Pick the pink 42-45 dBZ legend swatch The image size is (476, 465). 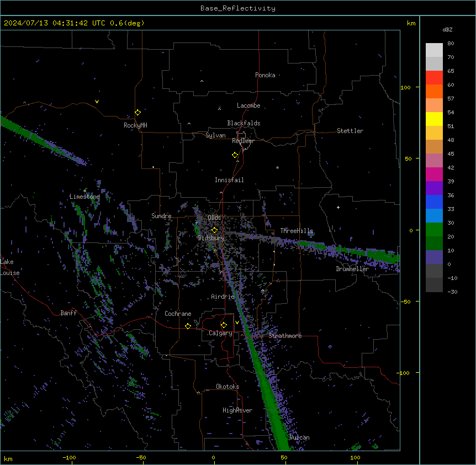click(434, 161)
